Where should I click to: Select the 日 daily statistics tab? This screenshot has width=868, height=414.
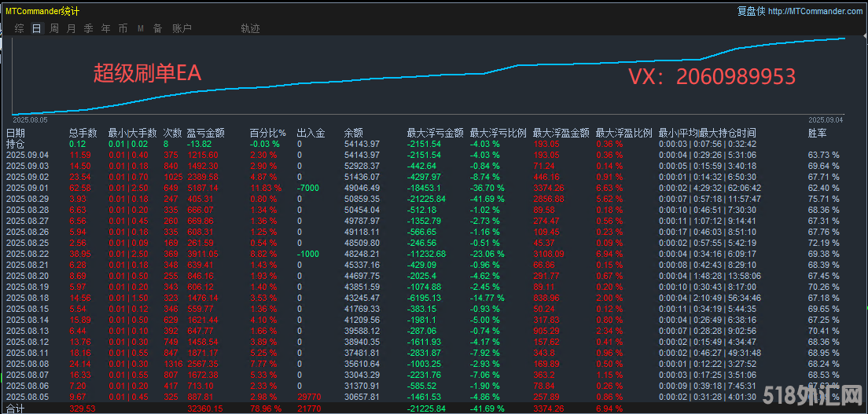click(x=36, y=28)
